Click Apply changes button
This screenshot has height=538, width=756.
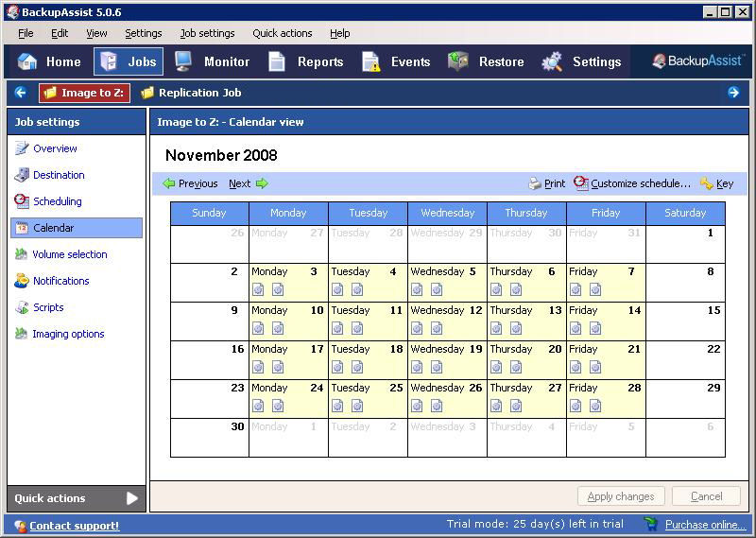[621, 496]
